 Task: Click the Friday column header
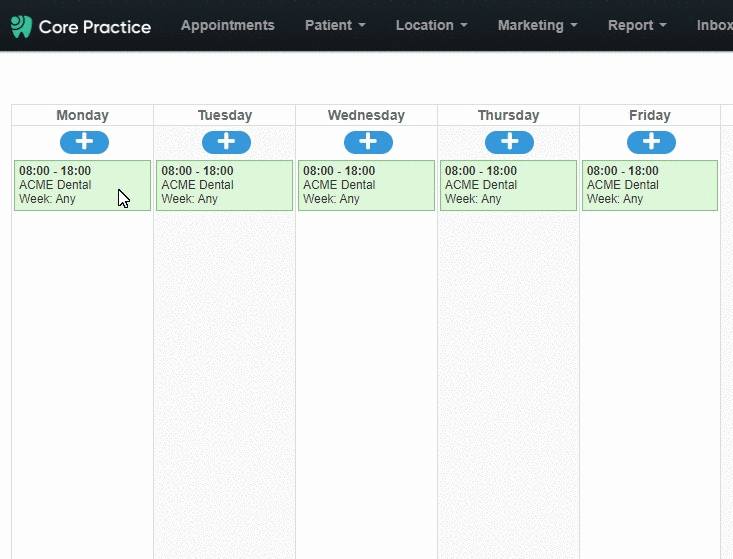click(650, 115)
